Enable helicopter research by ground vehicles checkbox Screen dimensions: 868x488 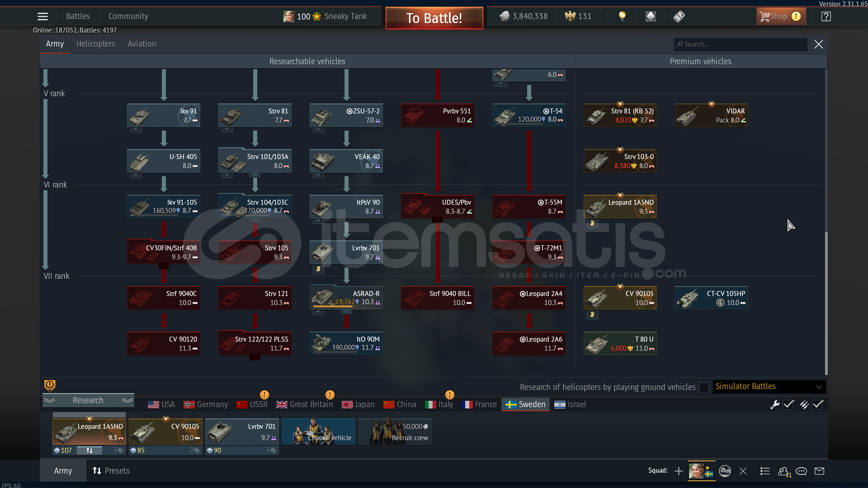[x=703, y=387]
